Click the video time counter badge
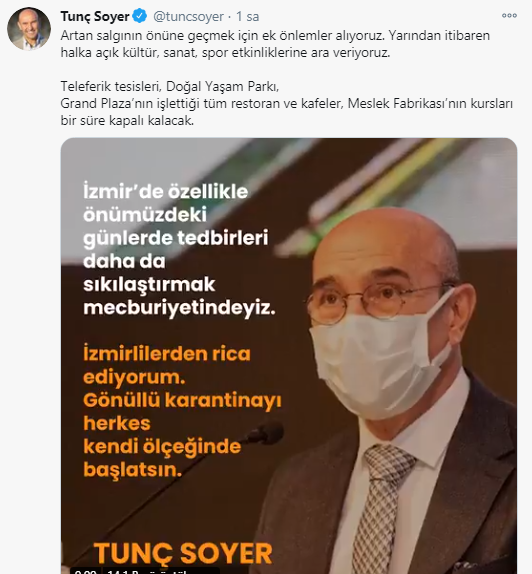The image size is (532, 574). 85,571
